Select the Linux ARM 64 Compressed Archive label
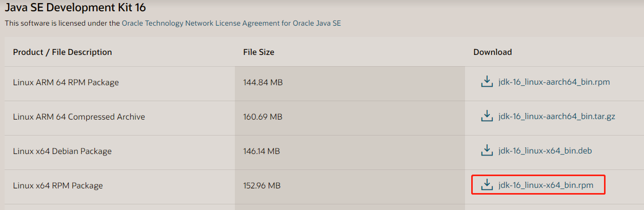 point(79,117)
